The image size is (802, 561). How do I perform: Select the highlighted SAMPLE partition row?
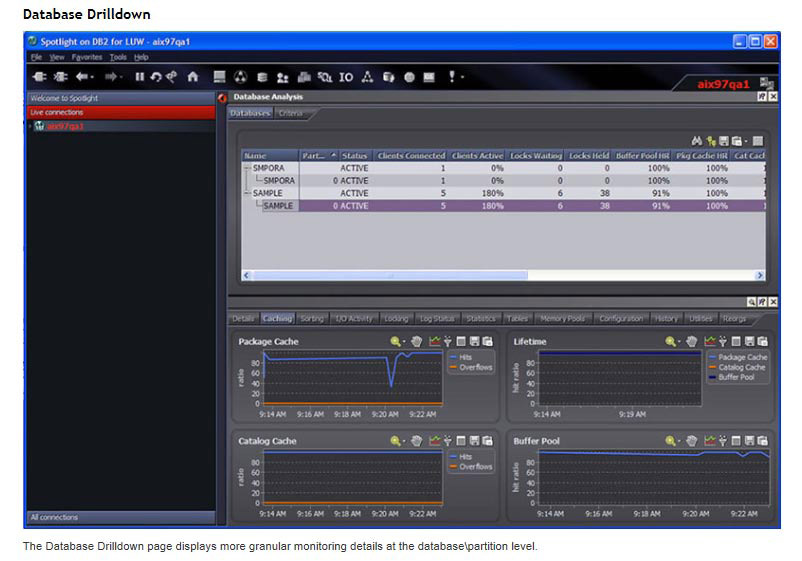click(x=504, y=206)
